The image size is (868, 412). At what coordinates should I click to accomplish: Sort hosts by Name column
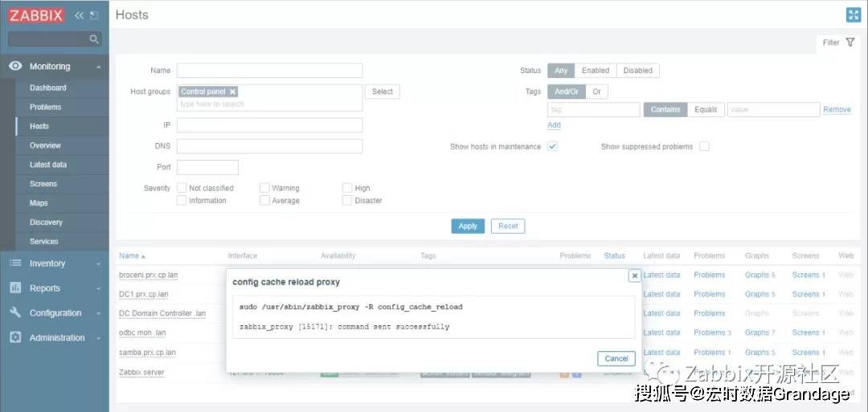tap(132, 256)
